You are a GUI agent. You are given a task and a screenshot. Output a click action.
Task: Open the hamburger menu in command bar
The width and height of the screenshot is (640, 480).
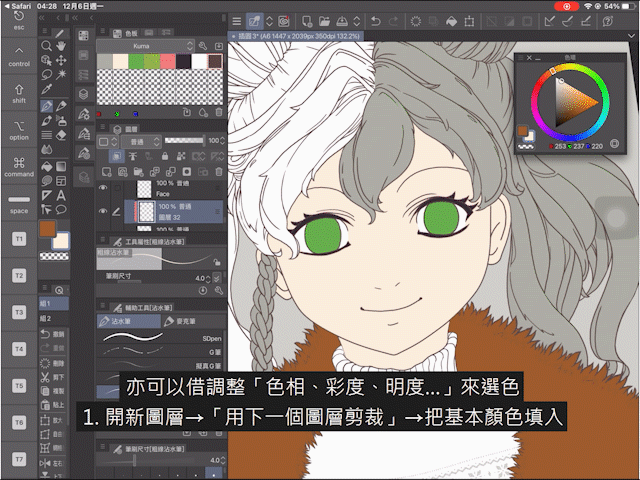click(x=237, y=21)
